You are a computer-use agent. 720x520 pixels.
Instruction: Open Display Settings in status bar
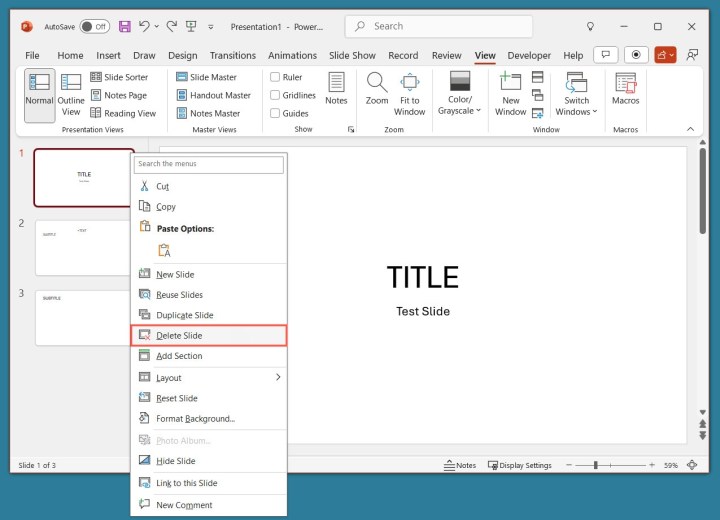(519, 465)
